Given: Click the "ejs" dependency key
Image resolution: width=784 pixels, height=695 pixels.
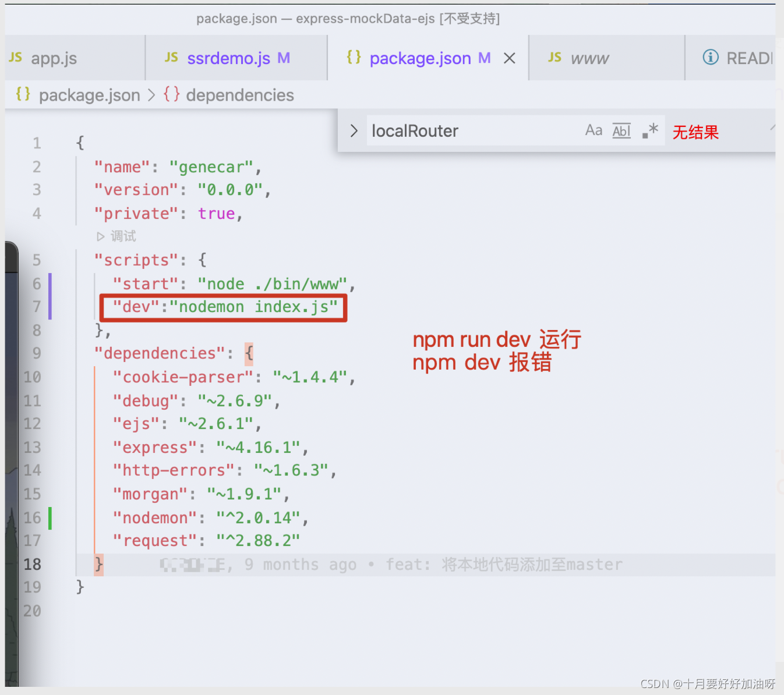Looking at the screenshot, I should click(x=136, y=424).
